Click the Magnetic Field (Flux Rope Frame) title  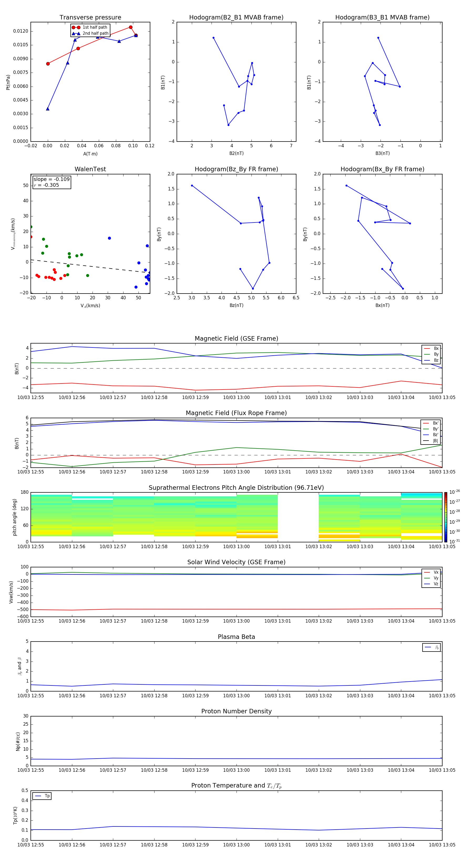[236, 413]
